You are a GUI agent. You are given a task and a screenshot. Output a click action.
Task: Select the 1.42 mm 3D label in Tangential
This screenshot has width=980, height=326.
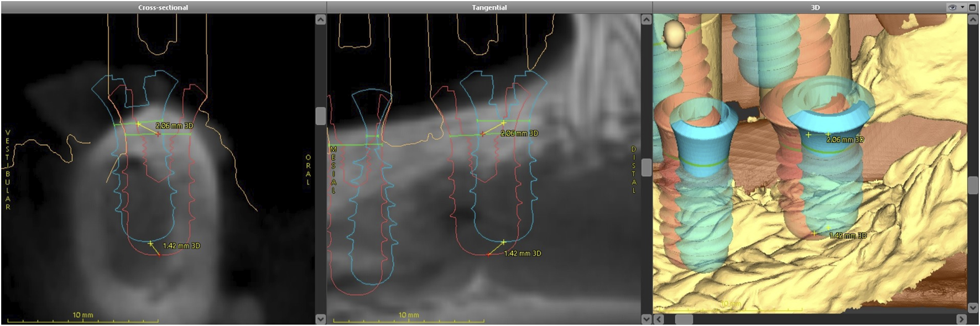click(x=523, y=254)
